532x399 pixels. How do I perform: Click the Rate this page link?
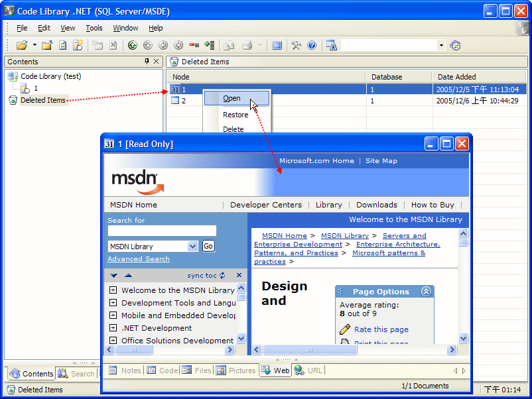pyautogui.click(x=381, y=329)
